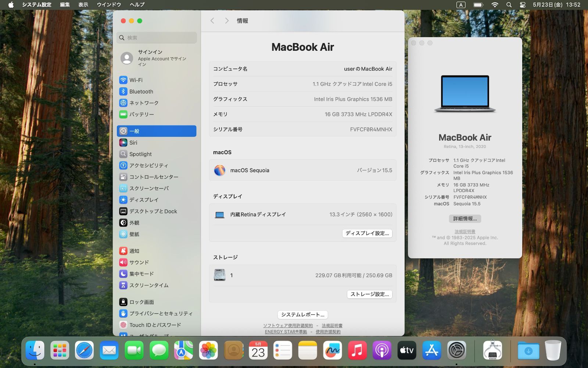Image resolution: width=588 pixels, height=368 pixels.
Task: Open 法規証明書 link in settings window
Action: tap(332, 326)
